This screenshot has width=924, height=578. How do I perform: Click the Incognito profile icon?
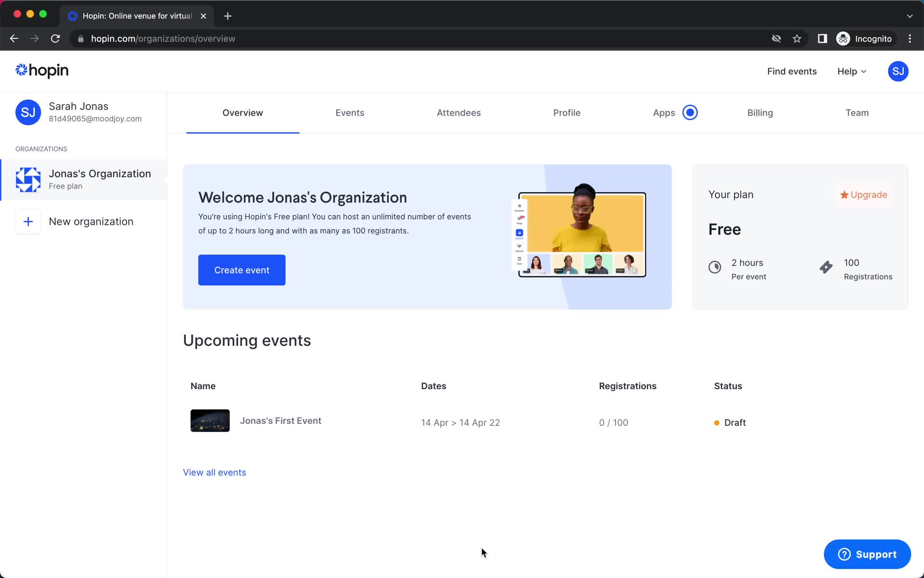pyautogui.click(x=843, y=39)
